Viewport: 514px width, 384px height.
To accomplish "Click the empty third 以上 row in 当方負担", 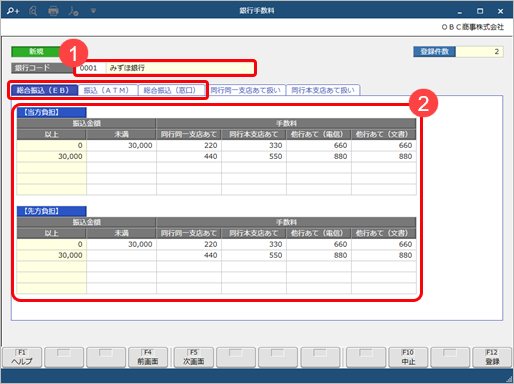I will pyautogui.click(x=52, y=168).
